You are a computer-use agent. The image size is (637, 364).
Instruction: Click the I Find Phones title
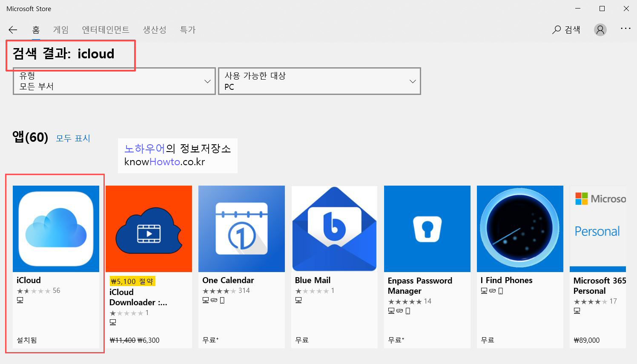506,280
